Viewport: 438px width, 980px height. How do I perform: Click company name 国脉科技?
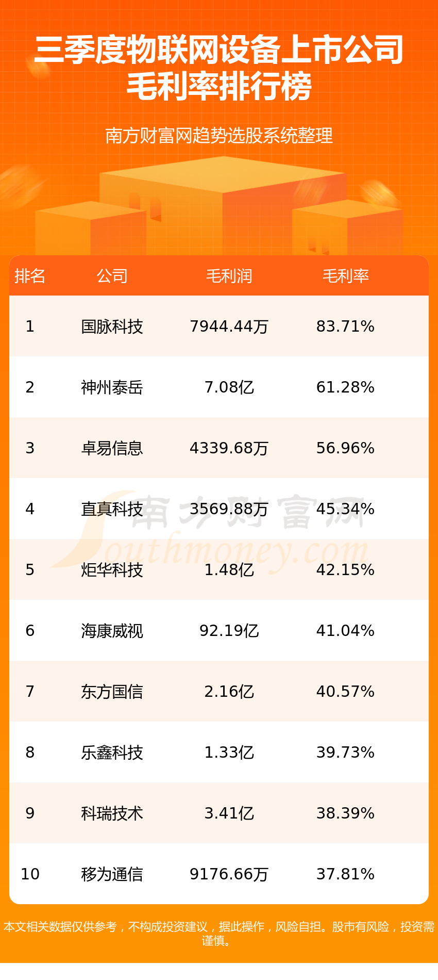(112, 326)
